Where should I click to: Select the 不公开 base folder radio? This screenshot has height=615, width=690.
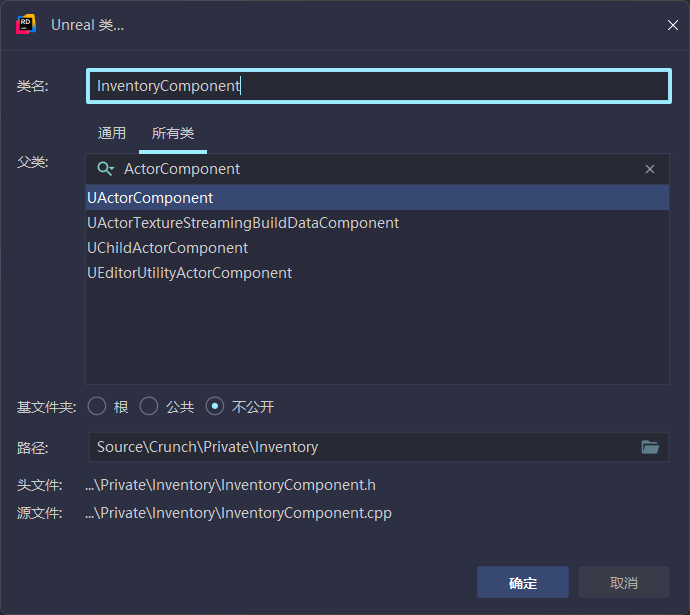(215, 406)
